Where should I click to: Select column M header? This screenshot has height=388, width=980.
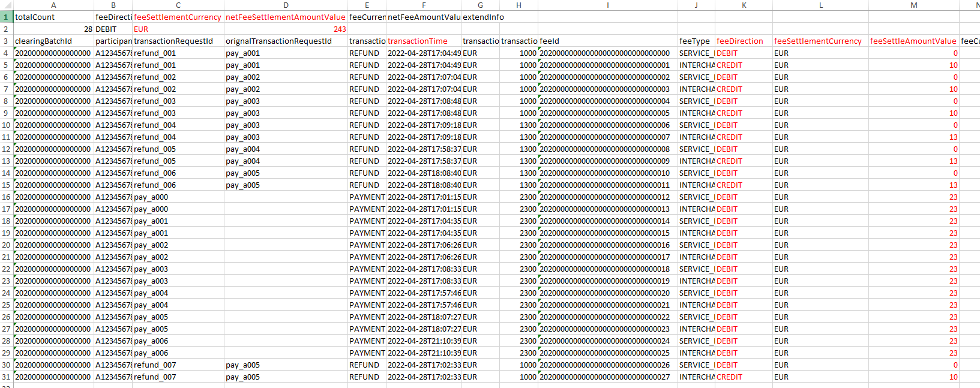click(913, 5)
